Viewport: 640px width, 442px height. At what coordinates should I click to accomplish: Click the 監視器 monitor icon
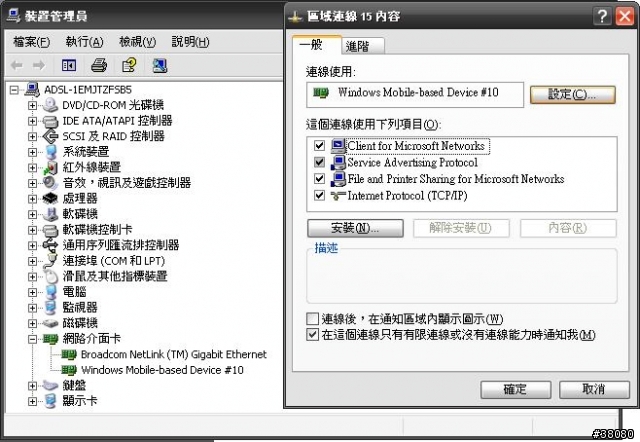click(x=50, y=307)
